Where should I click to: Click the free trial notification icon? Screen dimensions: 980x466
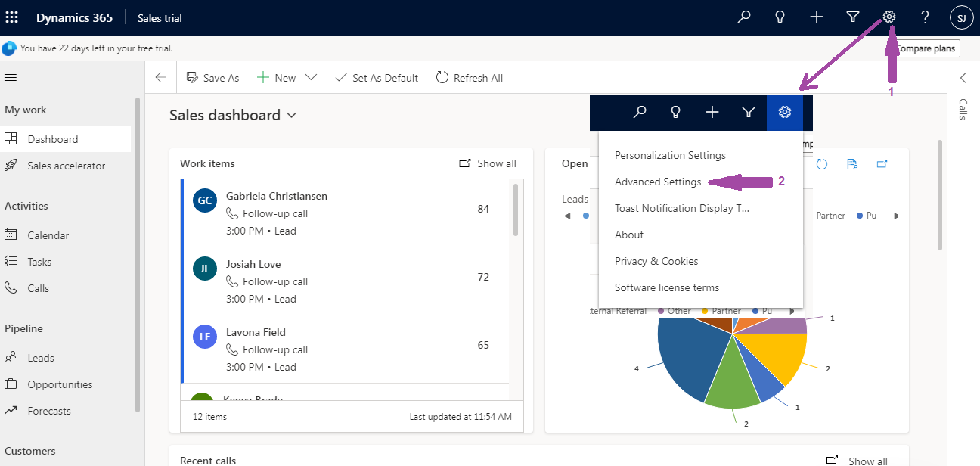point(8,48)
